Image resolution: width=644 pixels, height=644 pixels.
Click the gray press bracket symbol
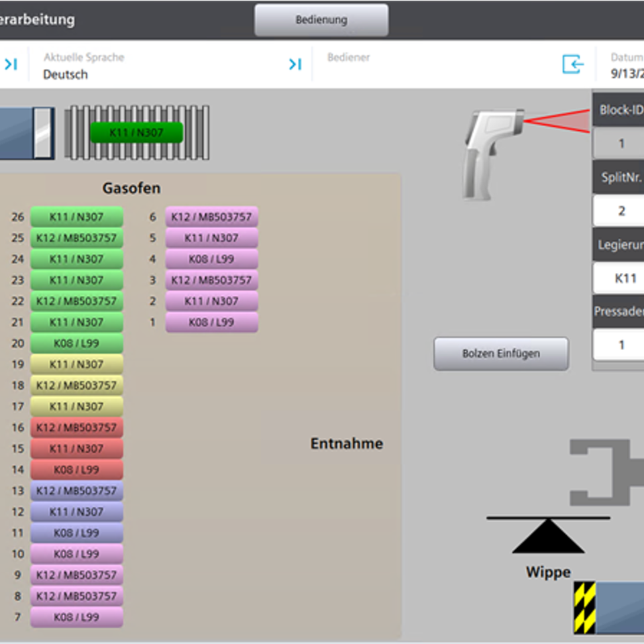pyautogui.click(x=606, y=472)
